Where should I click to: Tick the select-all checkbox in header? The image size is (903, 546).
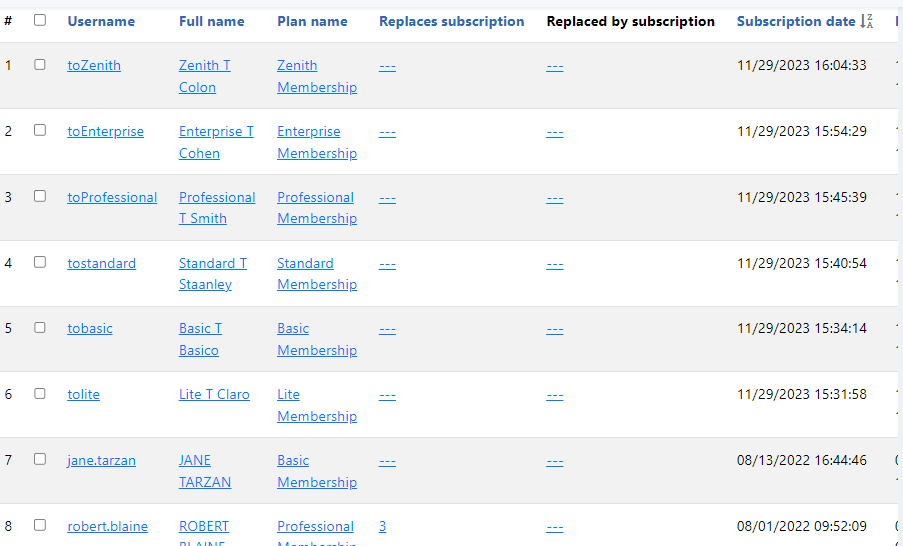click(x=40, y=20)
